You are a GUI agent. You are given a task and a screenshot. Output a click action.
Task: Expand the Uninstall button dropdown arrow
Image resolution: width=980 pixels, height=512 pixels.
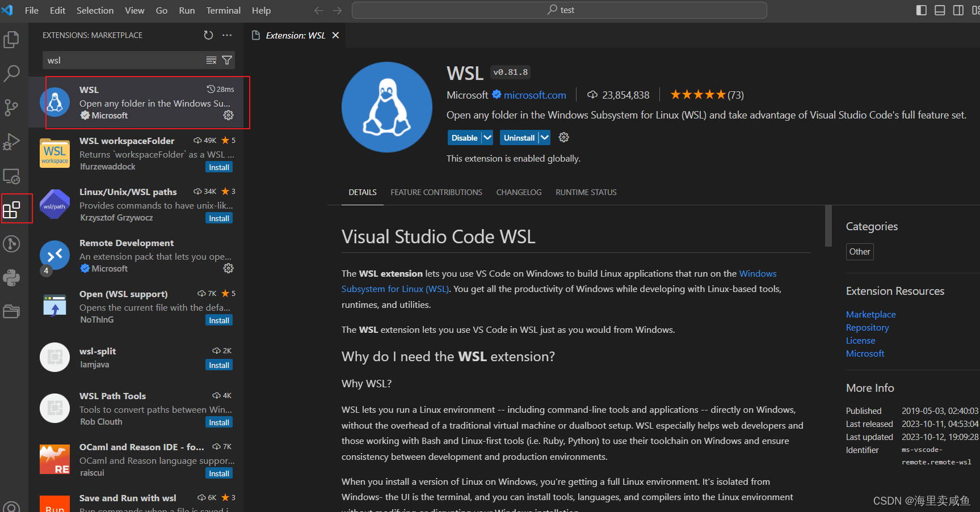[x=543, y=137]
